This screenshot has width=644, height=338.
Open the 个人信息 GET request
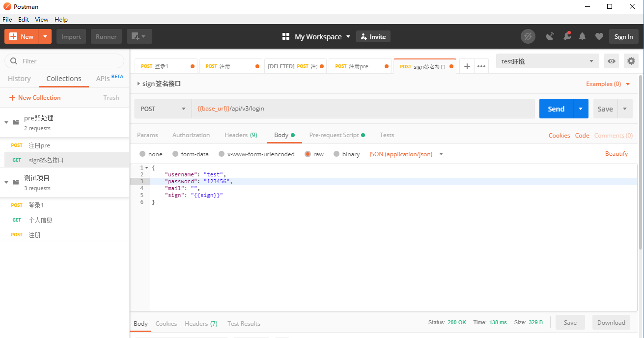coord(64,220)
